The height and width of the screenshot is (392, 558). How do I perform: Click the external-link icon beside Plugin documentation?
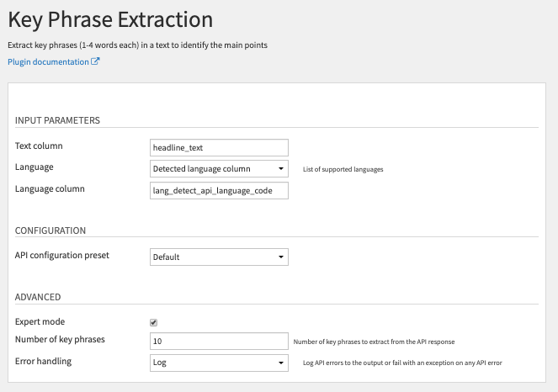click(x=95, y=61)
